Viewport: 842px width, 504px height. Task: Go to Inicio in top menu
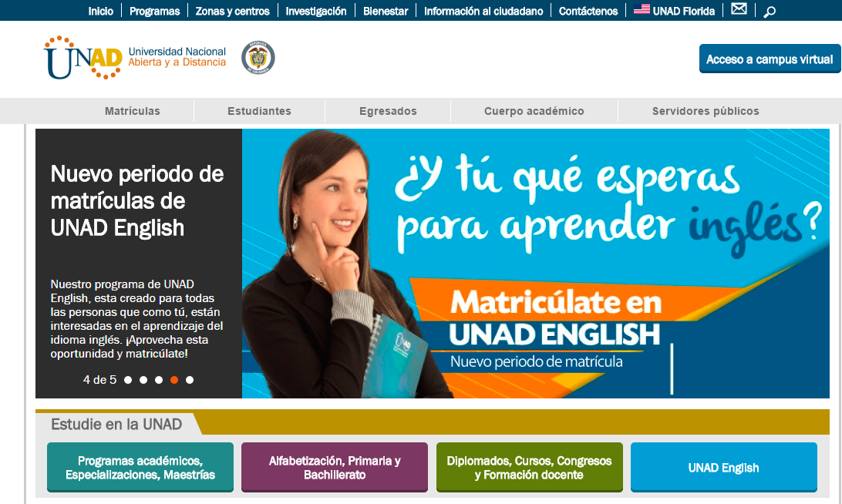[100, 11]
